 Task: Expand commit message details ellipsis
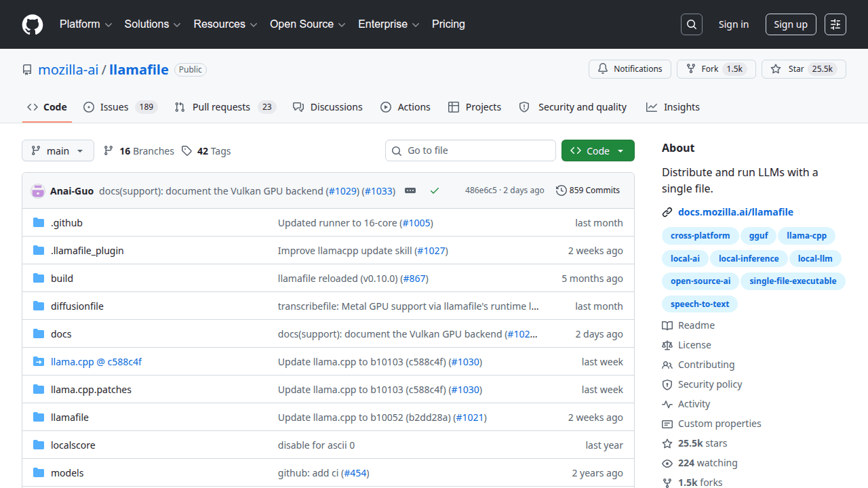point(410,191)
